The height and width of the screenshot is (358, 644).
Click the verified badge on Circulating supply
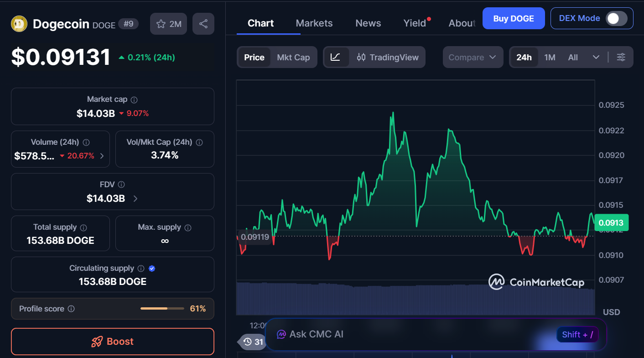tap(152, 268)
